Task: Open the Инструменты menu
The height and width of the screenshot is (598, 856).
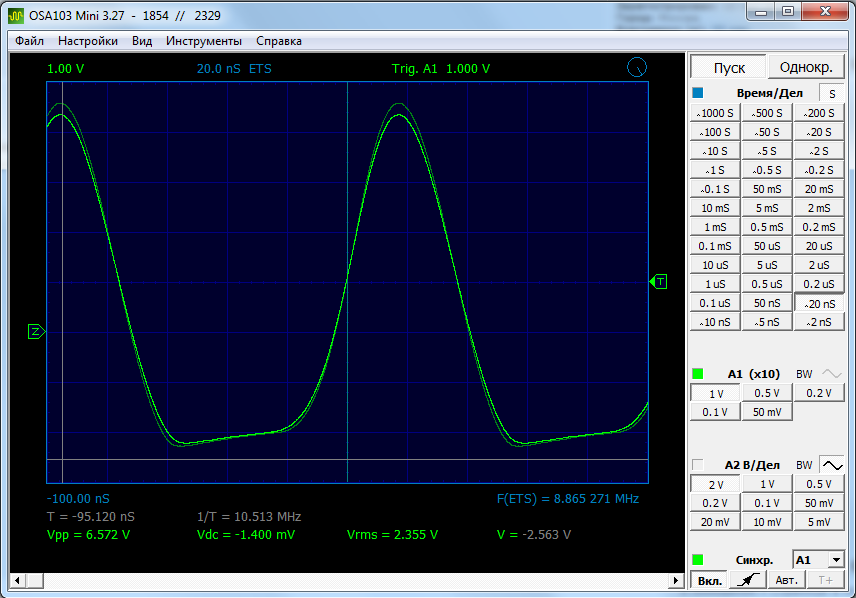Action: [204, 41]
